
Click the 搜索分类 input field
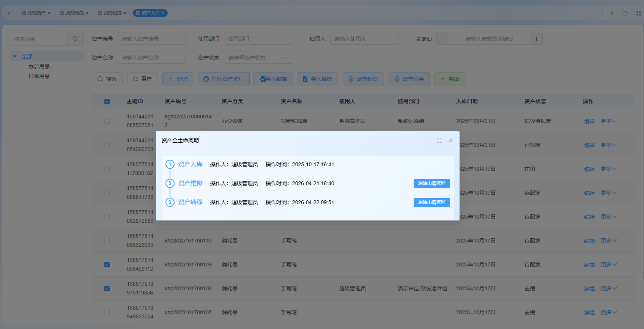[x=38, y=39]
